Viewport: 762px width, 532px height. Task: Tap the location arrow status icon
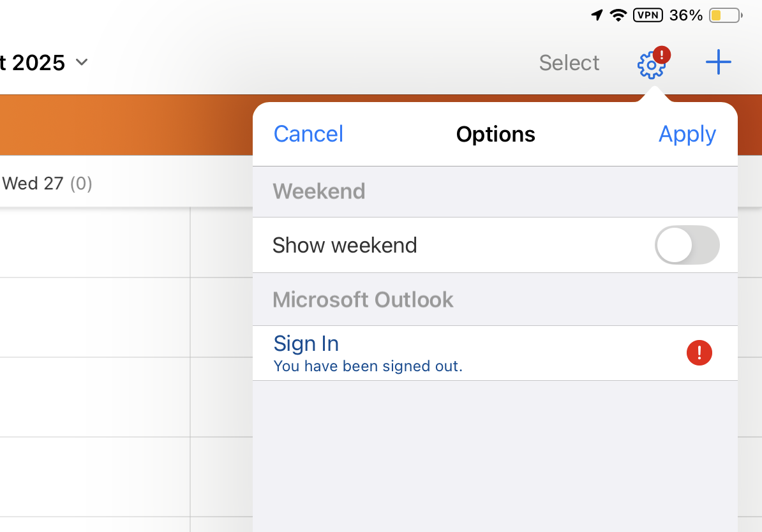point(597,15)
